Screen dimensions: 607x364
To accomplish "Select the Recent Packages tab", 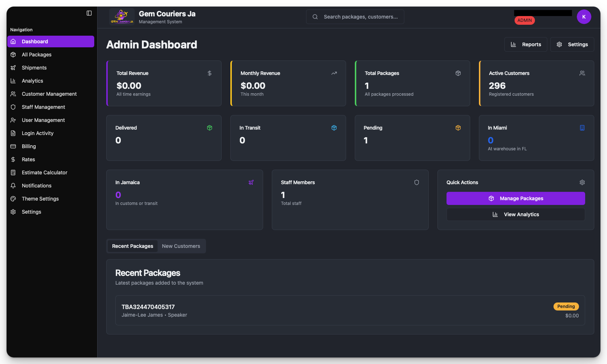I will click(132, 246).
